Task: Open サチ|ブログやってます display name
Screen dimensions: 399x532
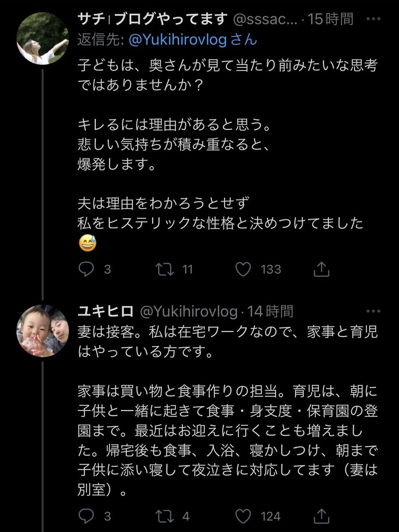Action: tap(153, 19)
